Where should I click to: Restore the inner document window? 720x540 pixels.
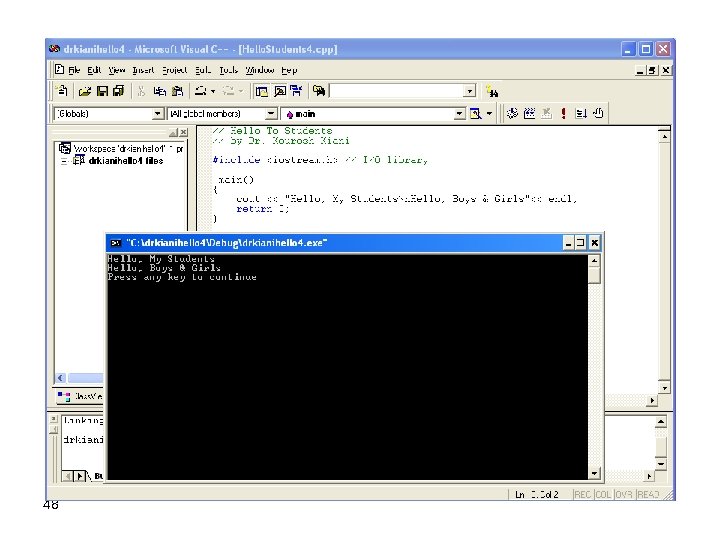pyautogui.click(x=652, y=70)
